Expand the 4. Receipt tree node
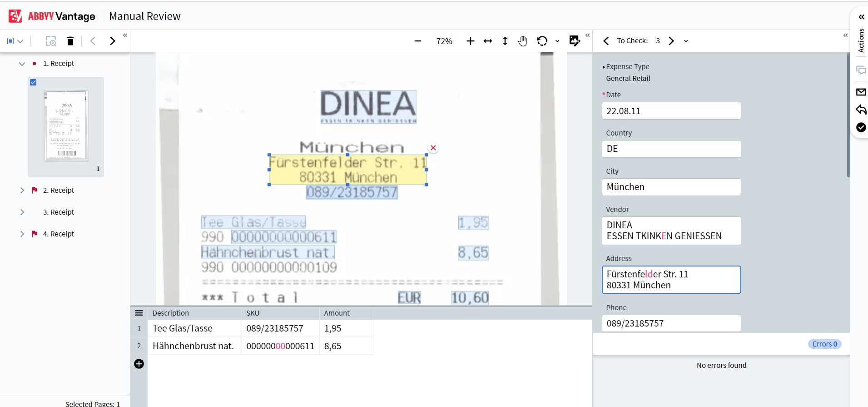This screenshot has width=868, height=407. point(22,234)
